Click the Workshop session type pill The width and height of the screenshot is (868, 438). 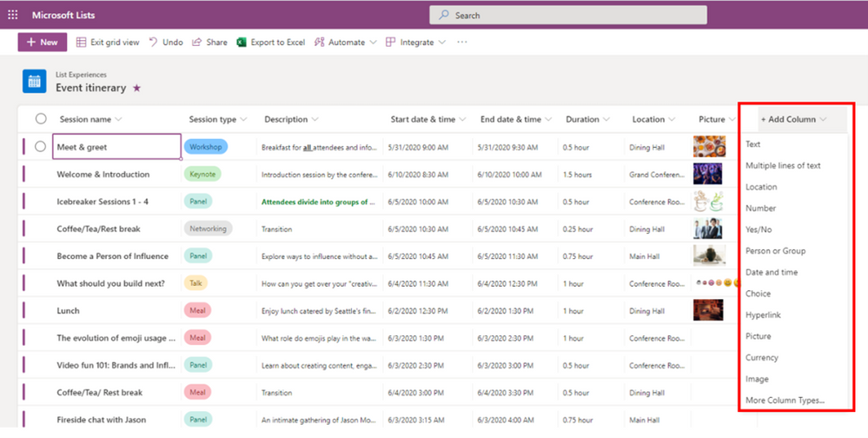click(206, 147)
